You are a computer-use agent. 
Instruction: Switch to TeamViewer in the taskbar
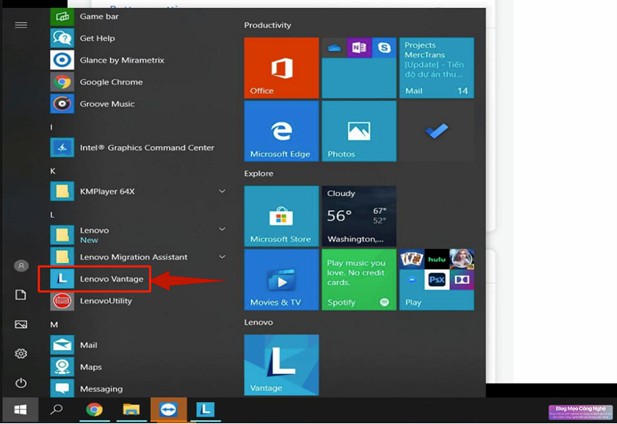[x=168, y=409]
